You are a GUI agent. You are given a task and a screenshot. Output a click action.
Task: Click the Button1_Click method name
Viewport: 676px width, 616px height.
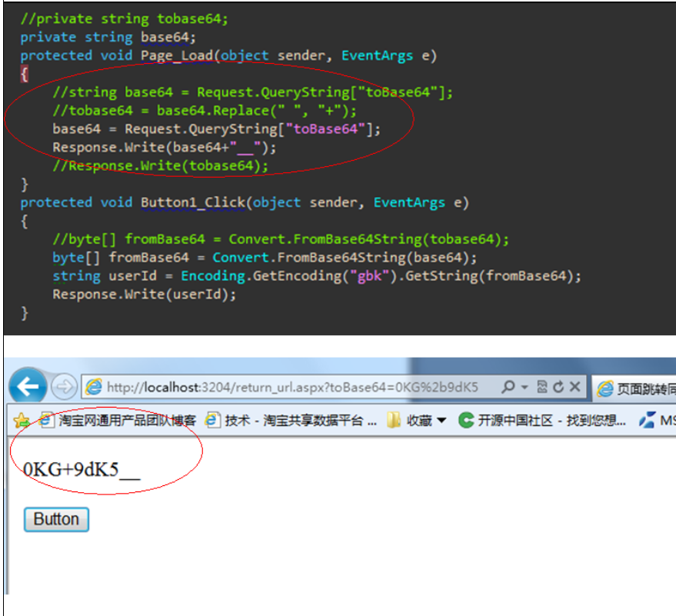pos(193,202)
